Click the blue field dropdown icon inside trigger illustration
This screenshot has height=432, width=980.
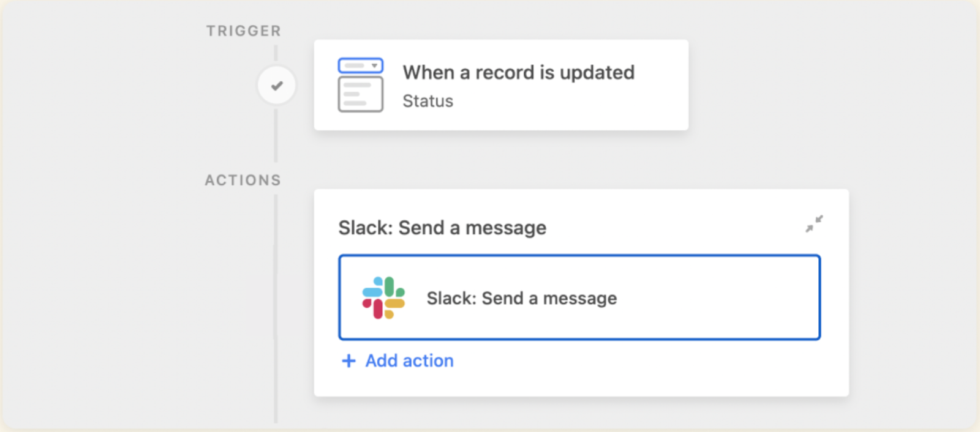pos(375,65)
